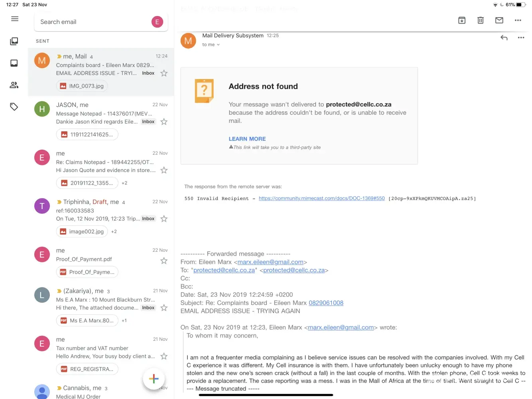532x399 pixels.
Task: Tap the orange M avatar of Complaints board email
Action: (x=42, y=61)
